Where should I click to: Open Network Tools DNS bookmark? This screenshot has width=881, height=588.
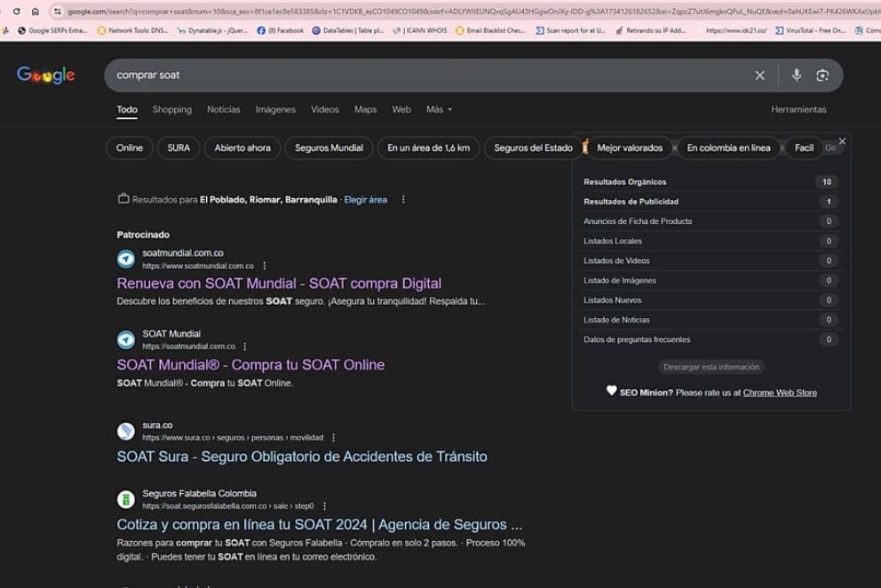(132, 30)
